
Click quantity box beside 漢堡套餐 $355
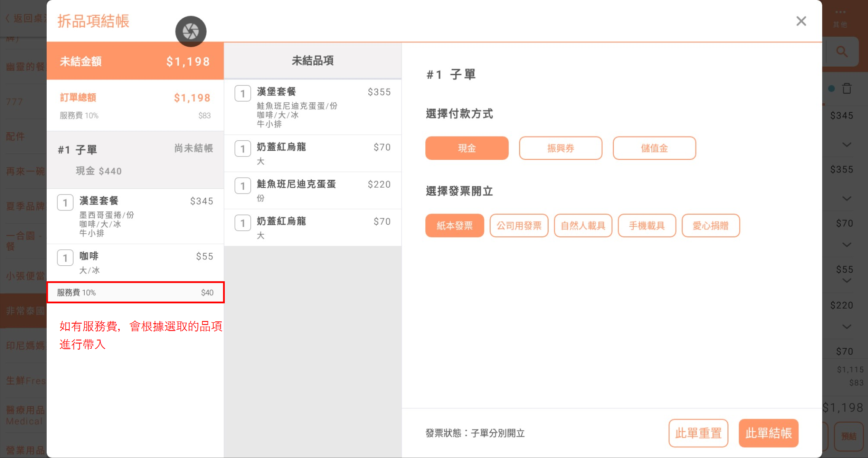click(243, 93)
